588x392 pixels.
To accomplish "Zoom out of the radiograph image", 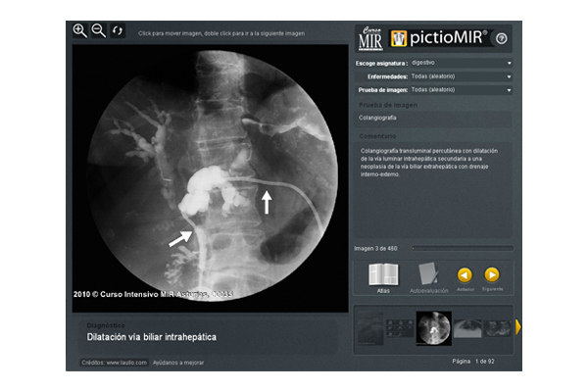I will tap(99, 30).
